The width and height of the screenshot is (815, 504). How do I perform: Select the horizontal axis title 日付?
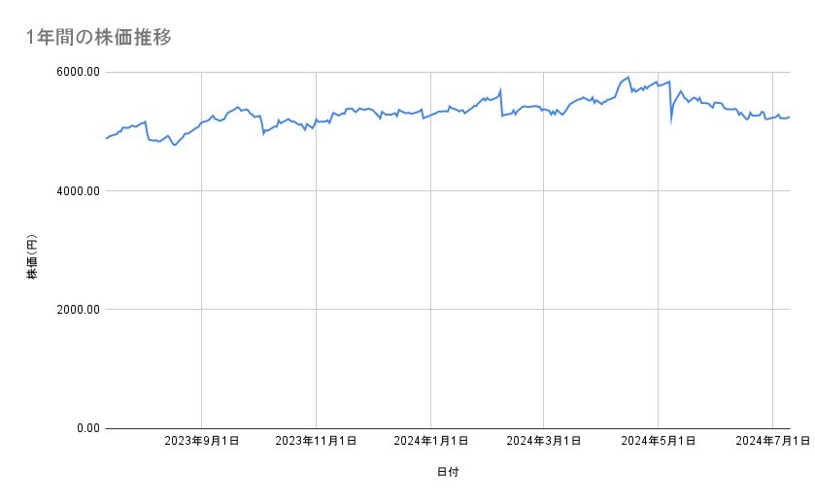click(448, 472)
